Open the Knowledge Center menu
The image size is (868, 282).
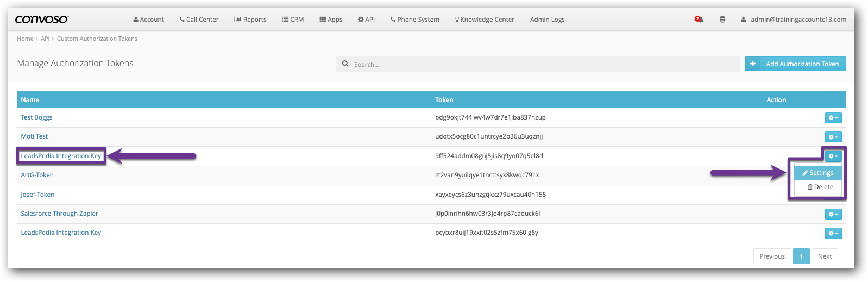[485, 20]
